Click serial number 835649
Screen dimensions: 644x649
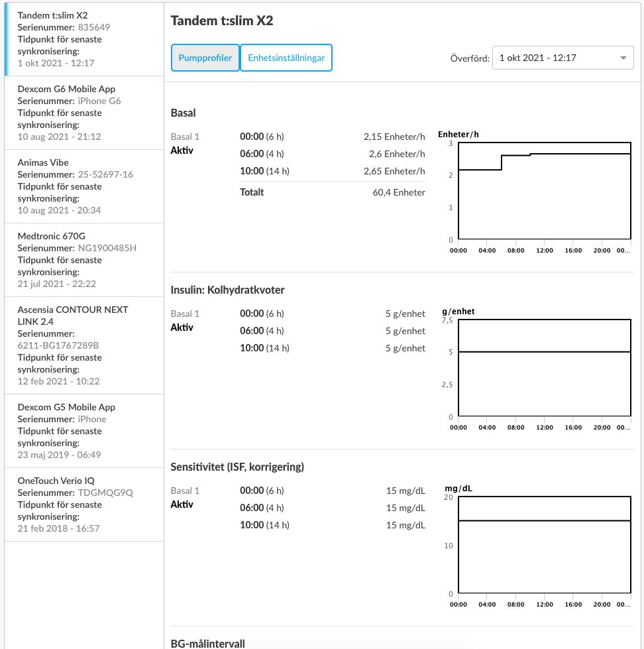[94, 27]
